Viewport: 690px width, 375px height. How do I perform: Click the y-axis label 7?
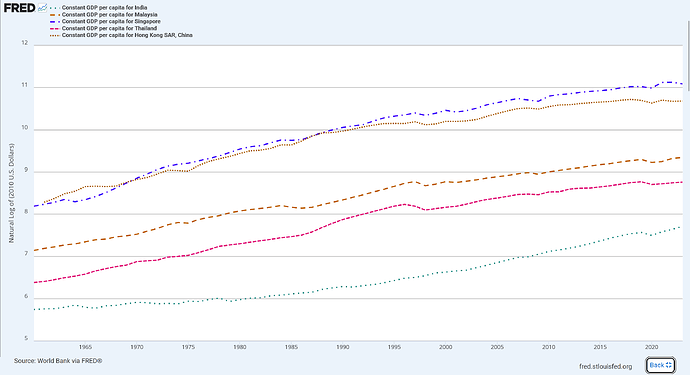[26, 254]
